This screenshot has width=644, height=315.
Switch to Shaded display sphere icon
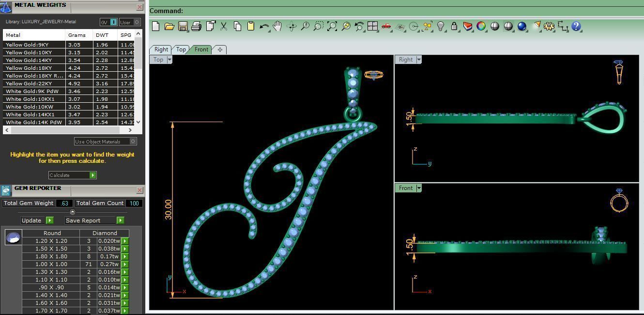pyautogui.click(x=495, y=26)
